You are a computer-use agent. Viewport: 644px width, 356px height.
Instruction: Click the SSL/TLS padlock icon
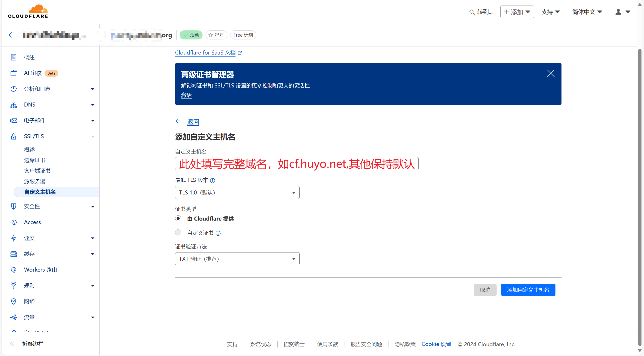[14, 136]
